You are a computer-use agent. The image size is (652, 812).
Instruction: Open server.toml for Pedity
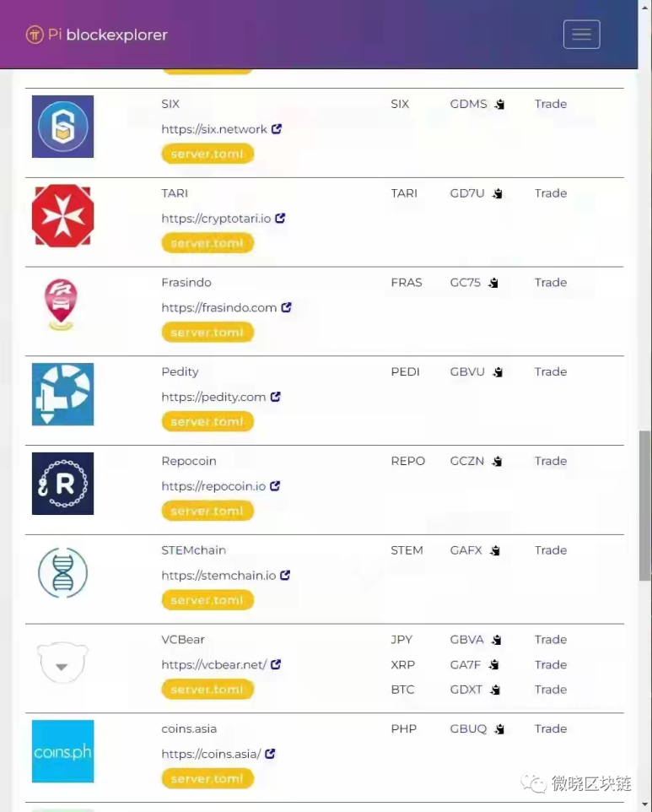tap(207, 421)
